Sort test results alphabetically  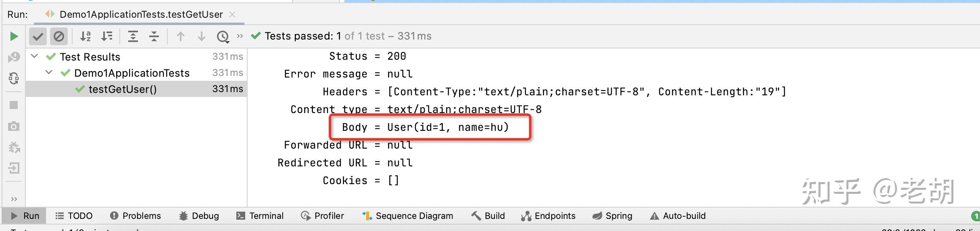pos(85,36)
